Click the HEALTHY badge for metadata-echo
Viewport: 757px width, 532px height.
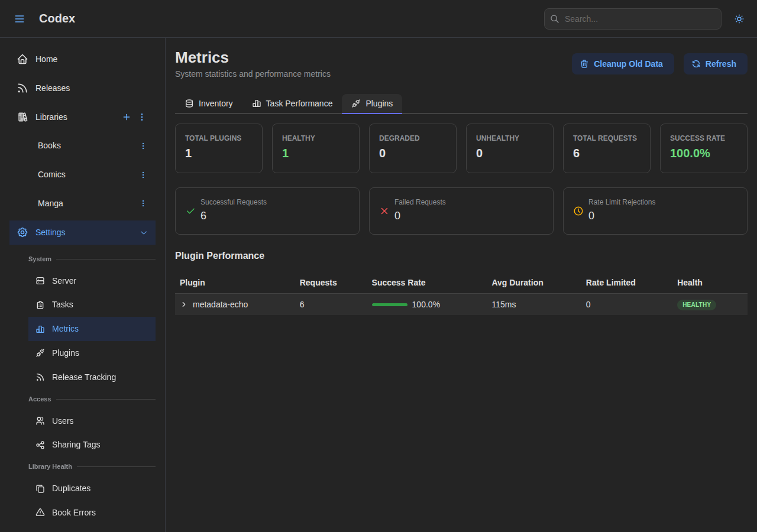[697, 304]
